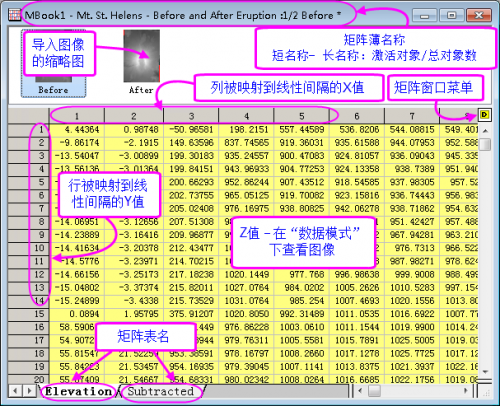Viewport: 500px width, 406px height.
Task: Click cell with value 985.254
Action: tap(302, 301)
